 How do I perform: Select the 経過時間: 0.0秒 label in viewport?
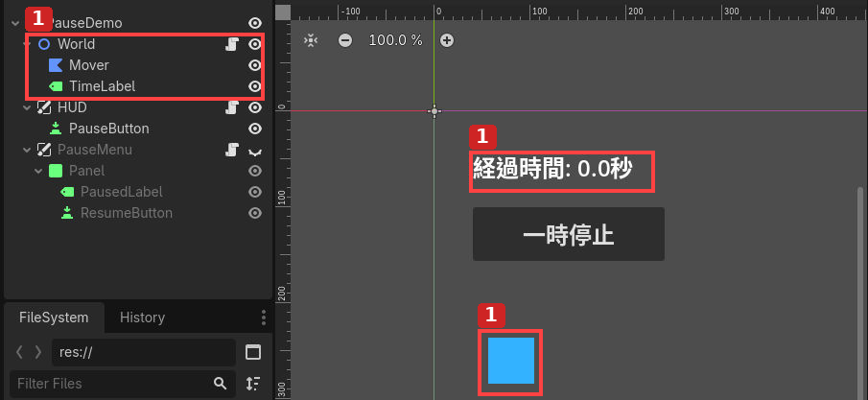click(x=552, y=170)
